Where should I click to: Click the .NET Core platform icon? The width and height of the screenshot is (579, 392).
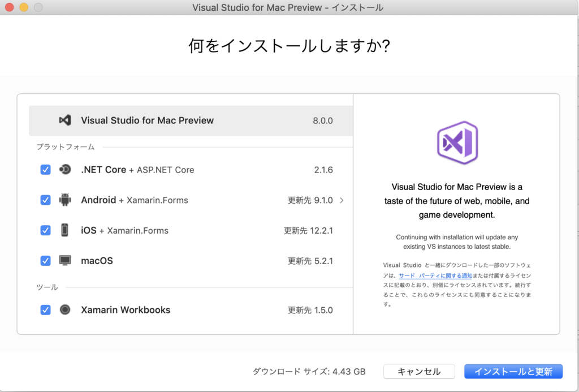coord(65,170)
